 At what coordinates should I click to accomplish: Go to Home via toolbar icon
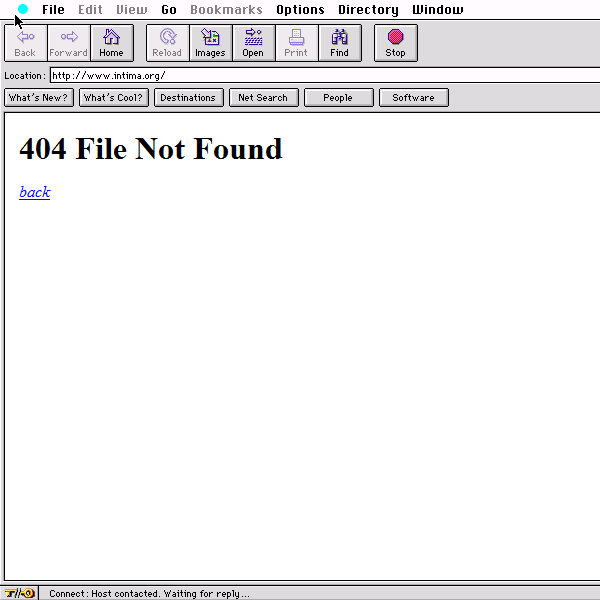(111, 43)
